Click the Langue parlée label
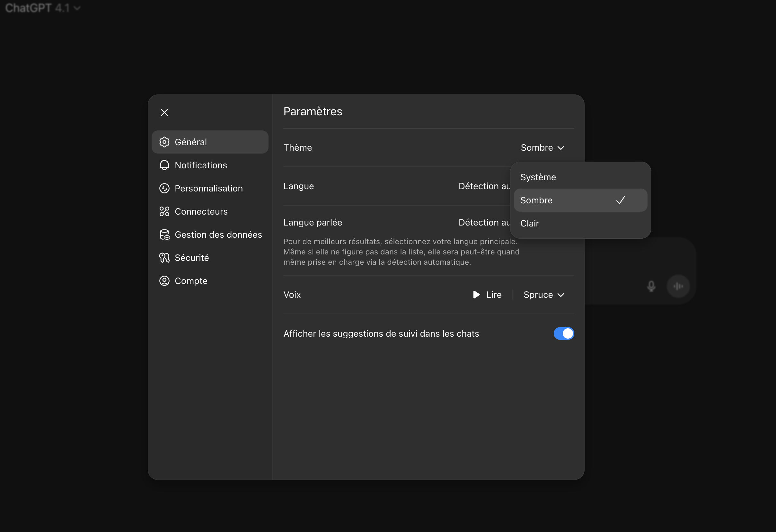The width and height of the screenshot is (776, 532). 313,222
